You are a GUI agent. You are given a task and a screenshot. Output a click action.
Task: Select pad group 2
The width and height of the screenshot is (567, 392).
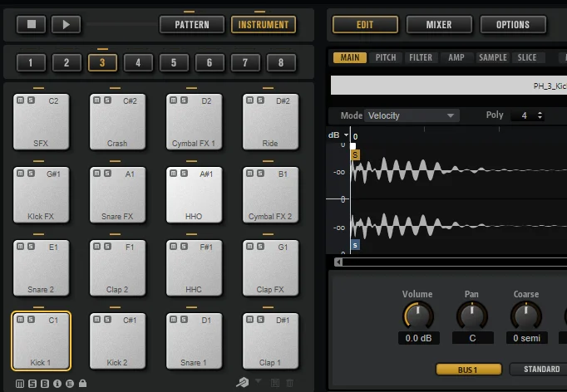tap(67, 62)
